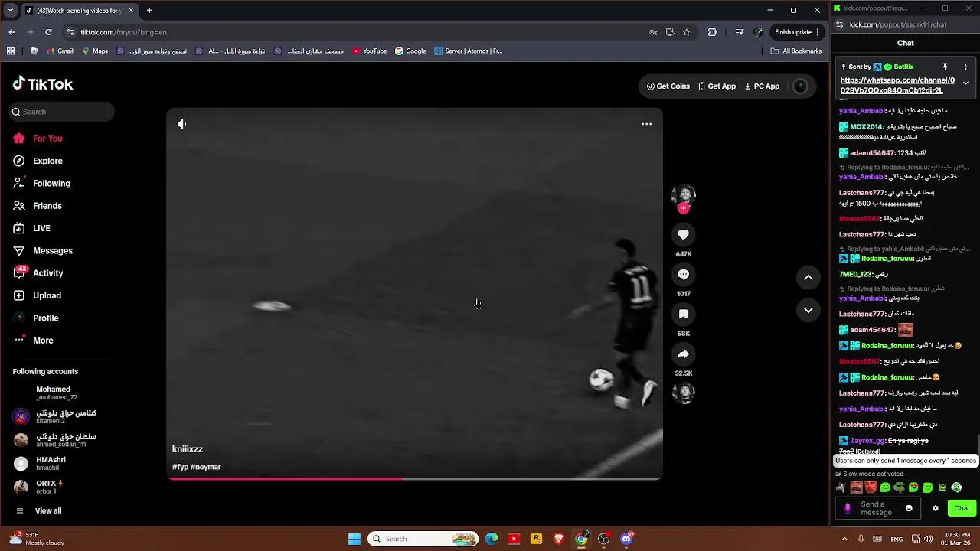Follow creator with red plus badge
The height and width of the screenshot is (551, 980).
[x=684, y=208]
